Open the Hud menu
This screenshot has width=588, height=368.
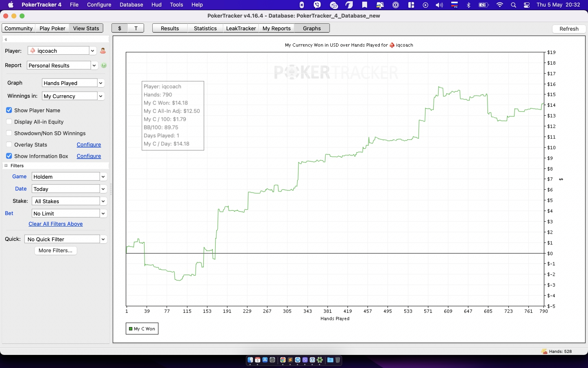[156, 5]
